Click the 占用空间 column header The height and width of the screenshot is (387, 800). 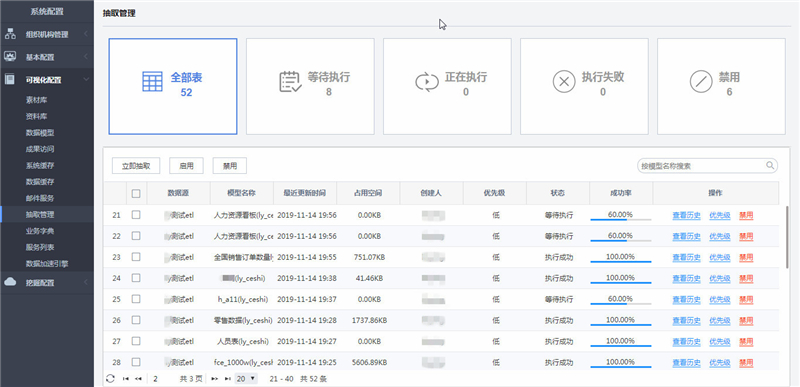point(368,193)
